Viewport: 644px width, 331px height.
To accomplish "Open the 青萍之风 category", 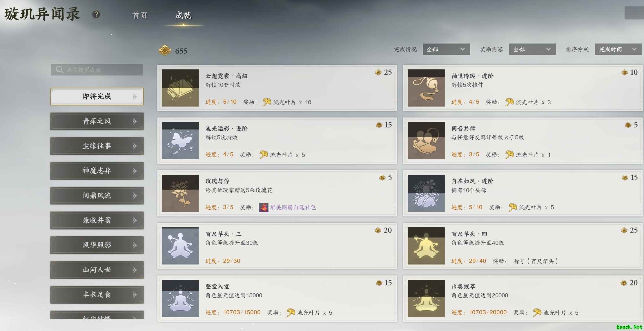I will (97, 121).
